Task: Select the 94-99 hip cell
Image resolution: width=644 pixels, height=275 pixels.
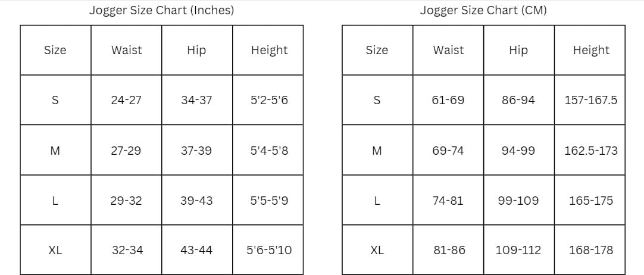Action: pyautogui.click(x=519, y=150)
